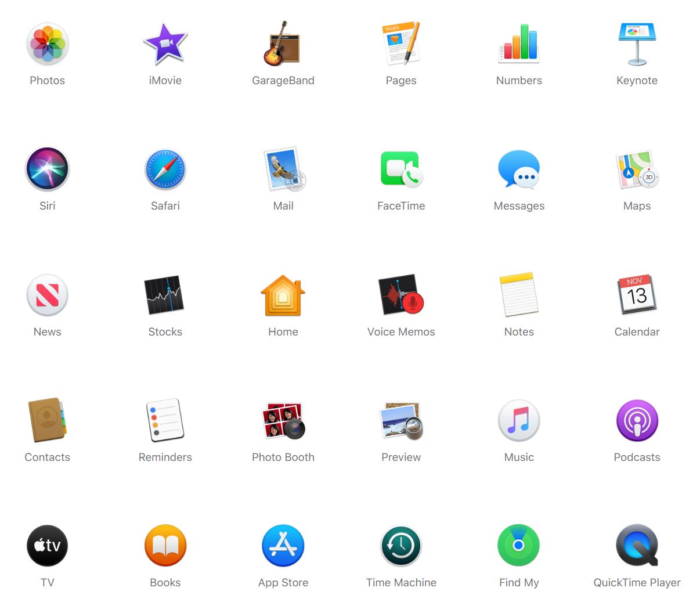Viewport: 700px width, 613px height.
Task: Click the "App Store" label text
Action: coord(283,583)
